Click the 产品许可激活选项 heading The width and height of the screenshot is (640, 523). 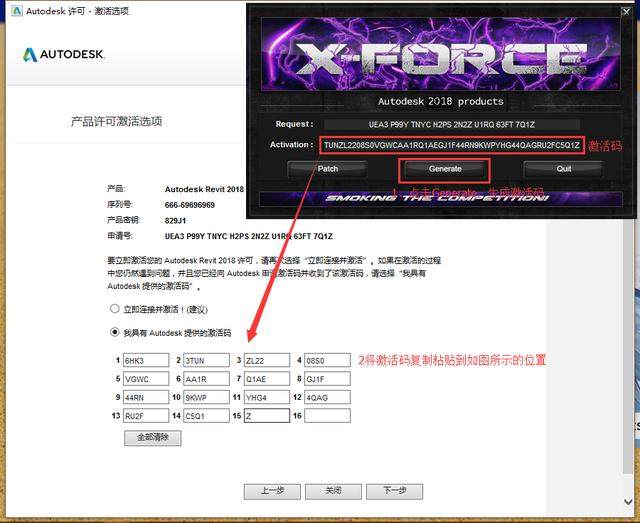[116, 121]
